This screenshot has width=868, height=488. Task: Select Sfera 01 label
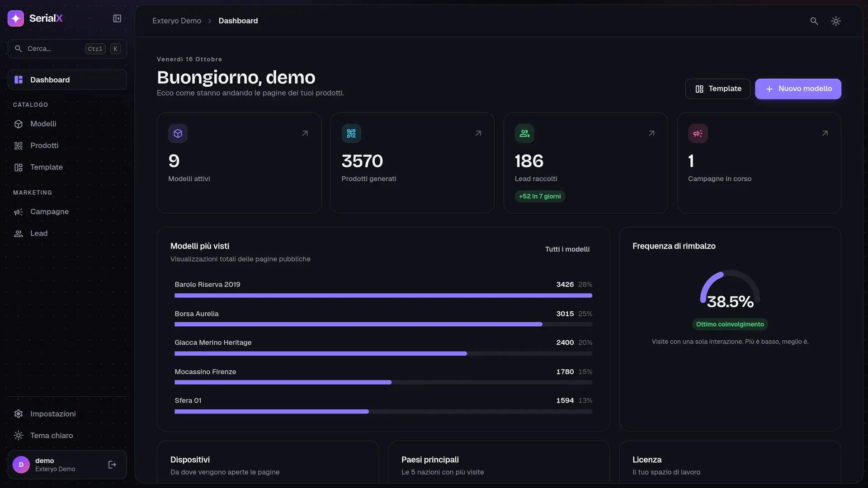pyautogui.click(x=188, y=400)
